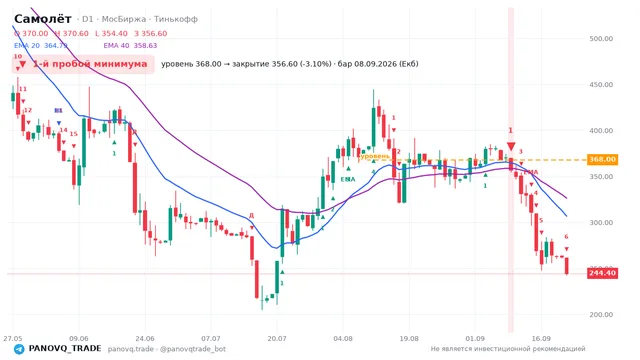
Task: Click the EMA 20 legend value 364.79
Action: click(x=56, y=45)
